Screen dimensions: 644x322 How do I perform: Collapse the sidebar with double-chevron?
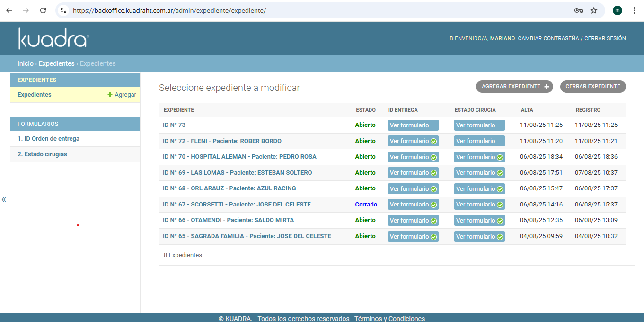click(x=4, y=199)
